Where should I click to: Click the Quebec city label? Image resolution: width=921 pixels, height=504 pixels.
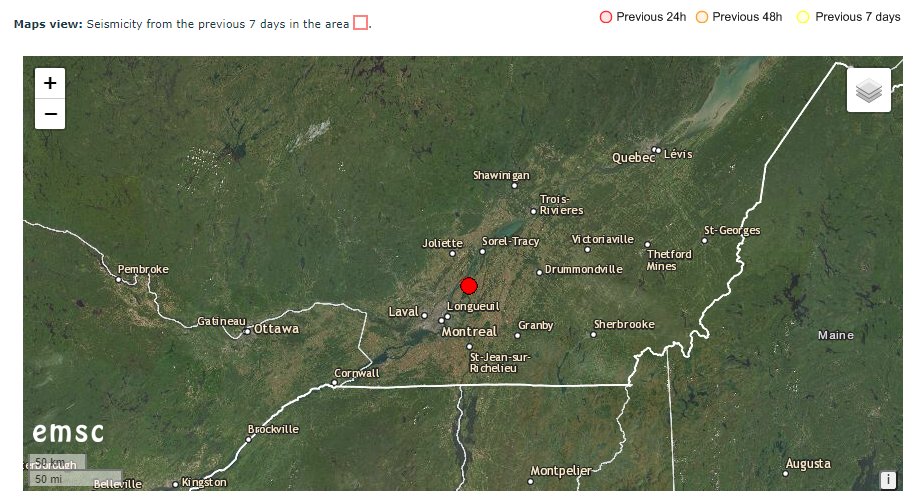pyautogui.click(x=633, y=158)
